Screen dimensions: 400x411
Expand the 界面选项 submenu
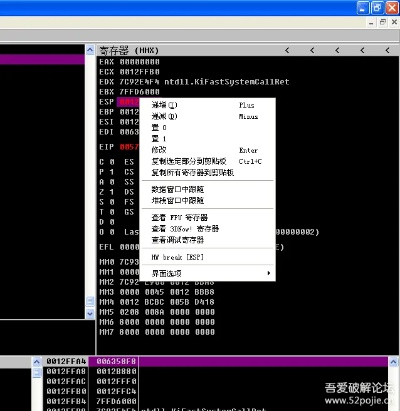click(x=207, y=274)
